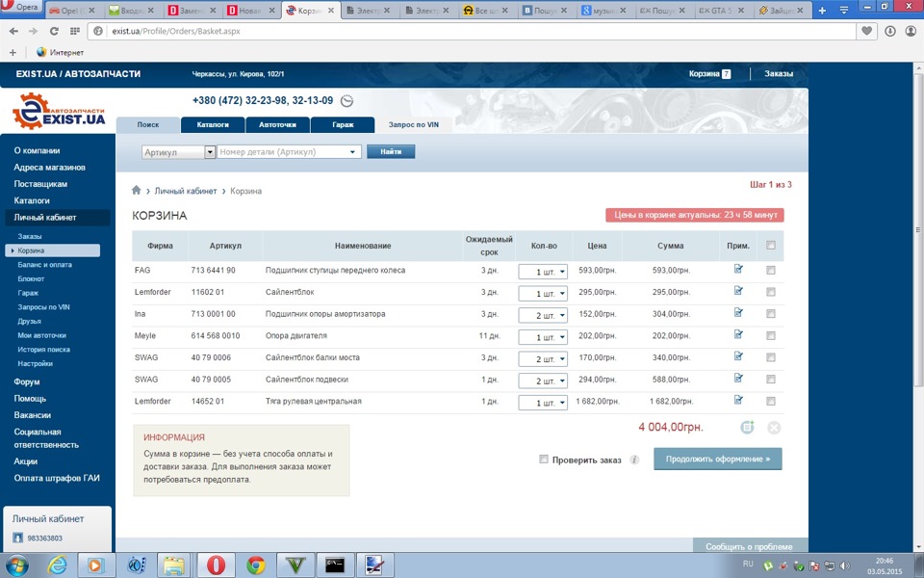Click Продолжить оформление button
The width and height of the screenshot is (924, 578).
[718, 459]
